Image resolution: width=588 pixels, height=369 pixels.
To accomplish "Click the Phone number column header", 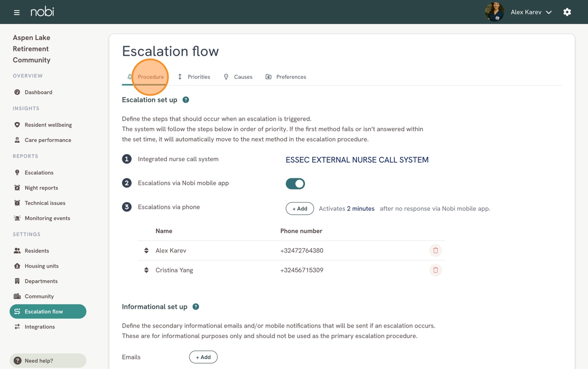I will coord(301,231).
